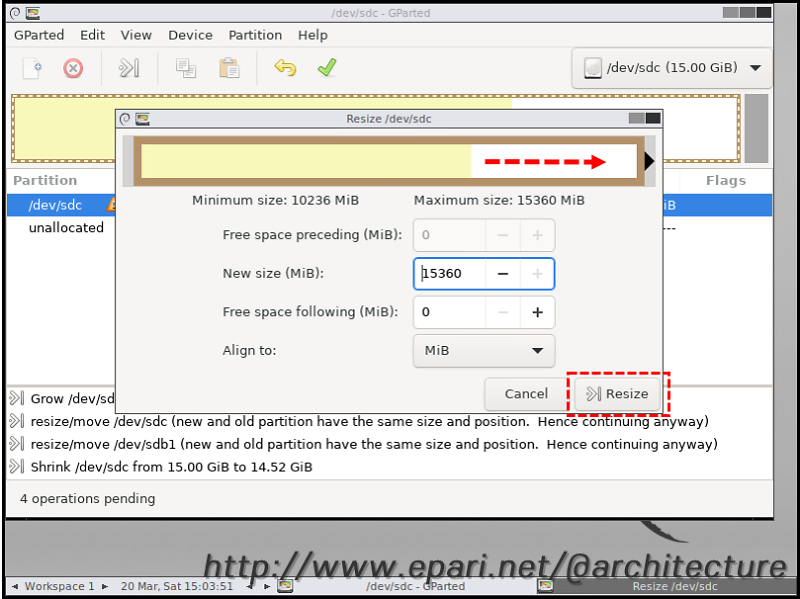Click the Resize/Move toolbar icon
800x599 pixels.
pos(129,68)
